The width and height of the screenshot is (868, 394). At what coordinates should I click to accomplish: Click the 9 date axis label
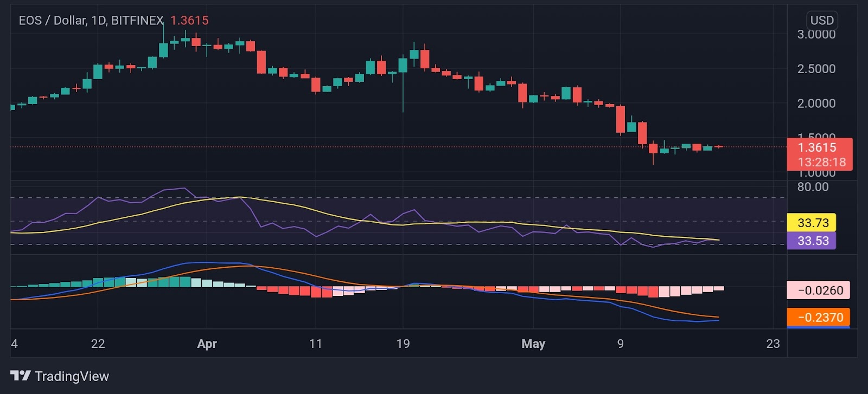[x=621, y=344]
